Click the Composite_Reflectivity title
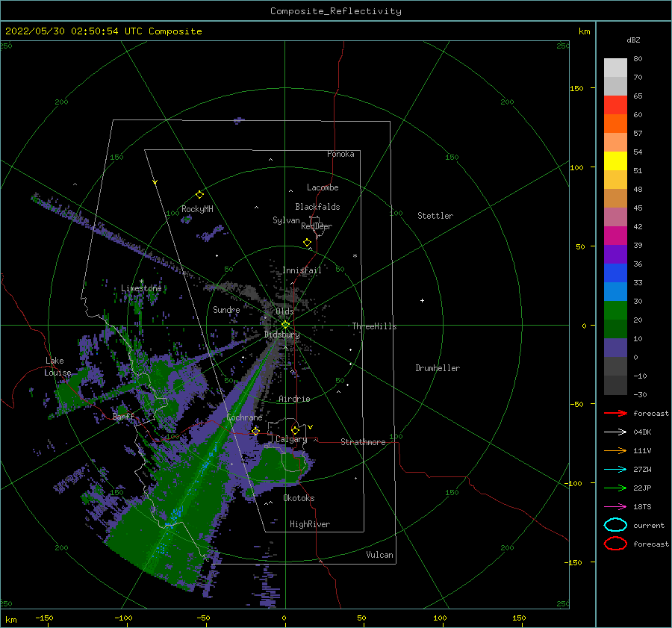This screenshot has width=672, height=628. (336, 11)
